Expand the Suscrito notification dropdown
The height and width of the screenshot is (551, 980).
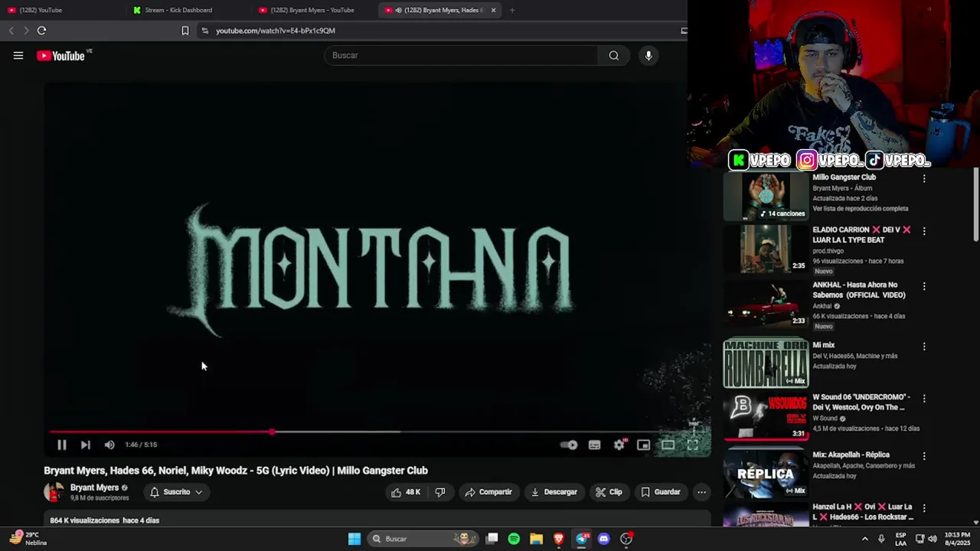[176, 492]
